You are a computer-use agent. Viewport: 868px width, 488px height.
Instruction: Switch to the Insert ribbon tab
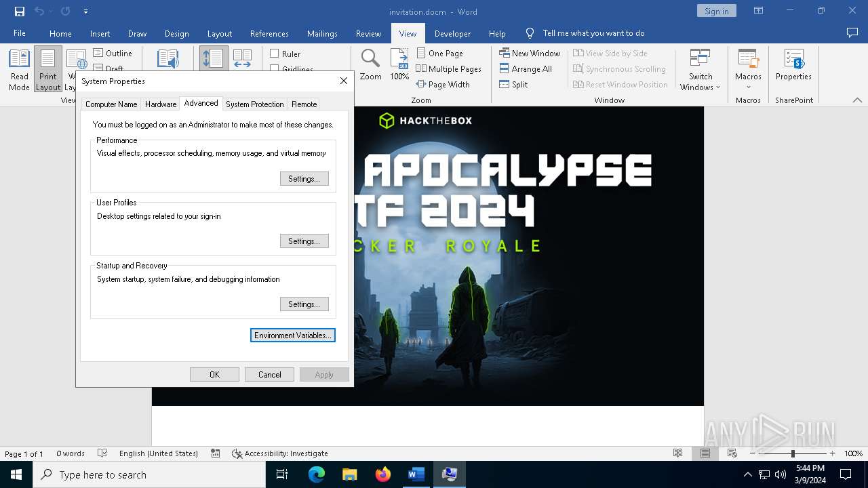click(100, 33)
